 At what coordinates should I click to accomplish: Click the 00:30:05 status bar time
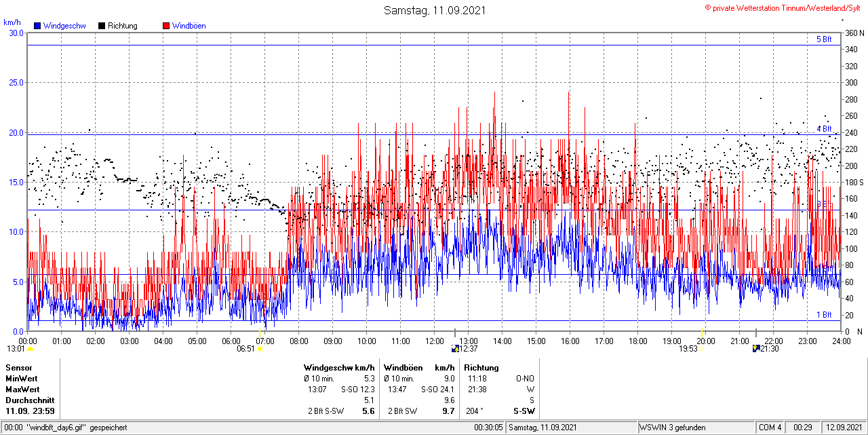click(x=489, y=428)
